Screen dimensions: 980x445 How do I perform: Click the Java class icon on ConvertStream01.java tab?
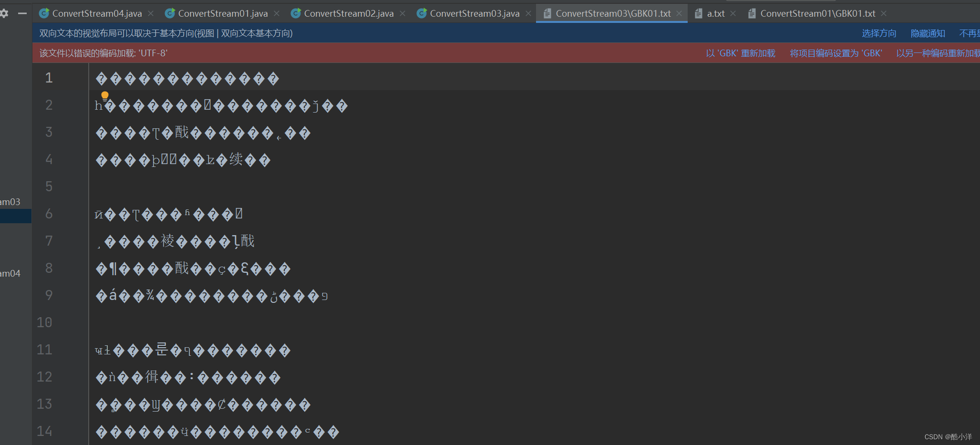click(170, 13)
